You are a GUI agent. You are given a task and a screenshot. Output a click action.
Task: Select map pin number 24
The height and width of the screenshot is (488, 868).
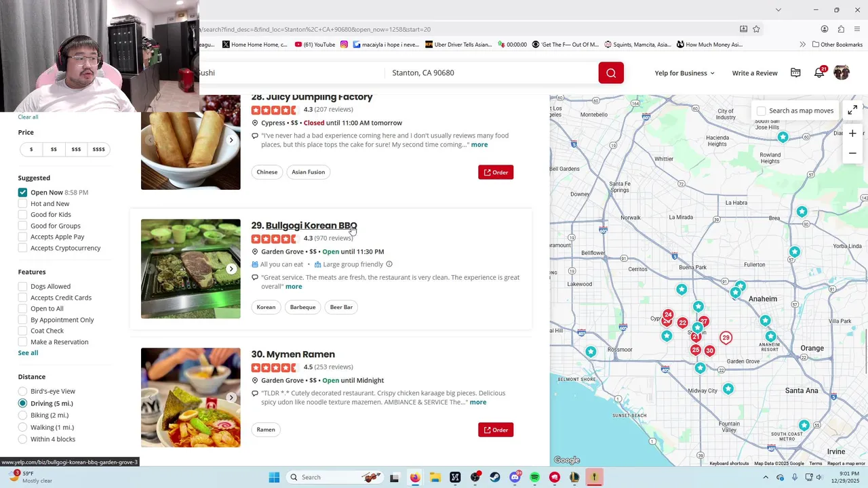[x=668, y=314]
